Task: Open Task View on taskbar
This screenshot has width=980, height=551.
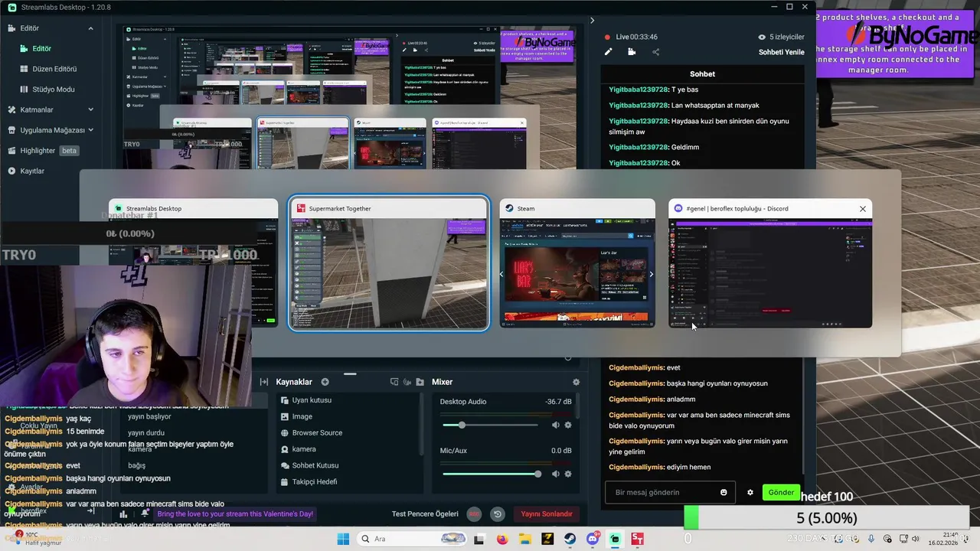Action: pos(479,539)
